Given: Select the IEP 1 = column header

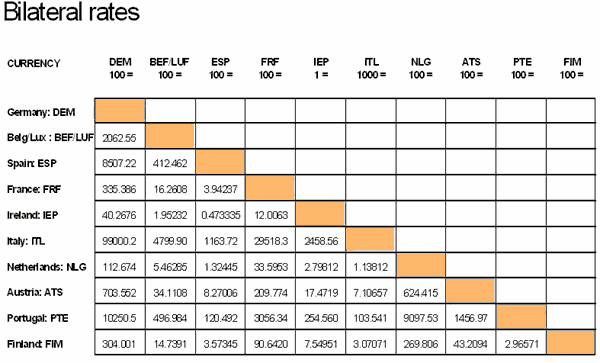Looking at the screenshot, I should point(321,68).
